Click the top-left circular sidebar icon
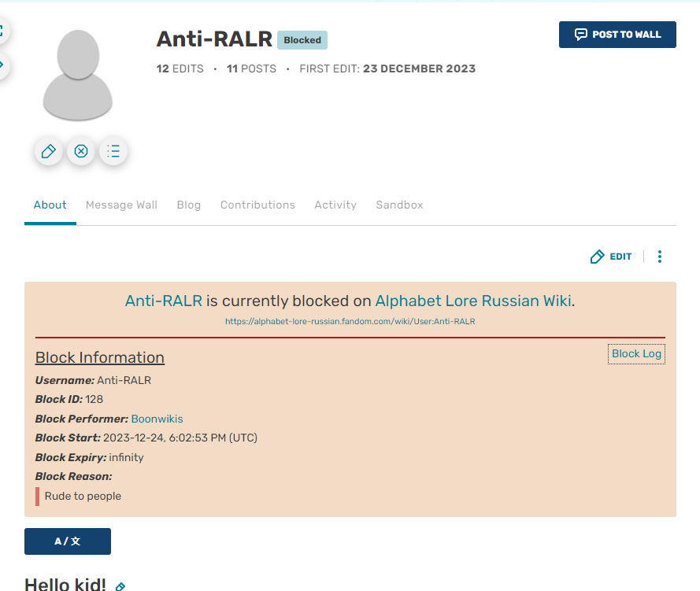 (x=2, y=30)
